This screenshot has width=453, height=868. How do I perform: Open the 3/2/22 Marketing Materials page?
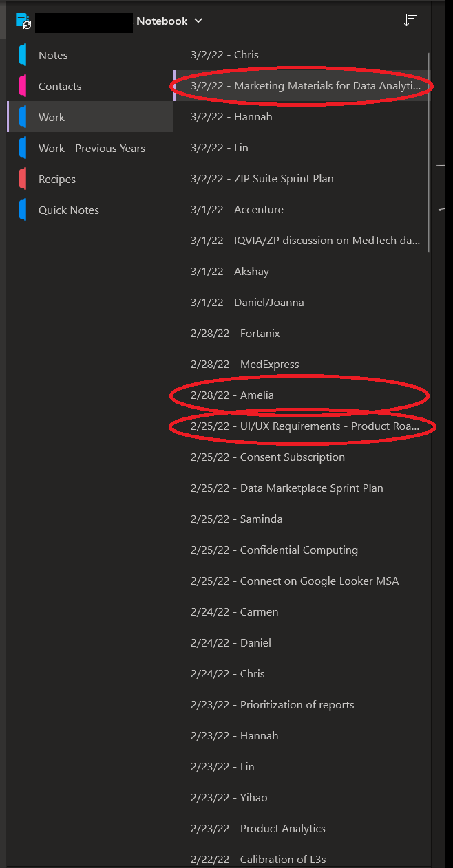(303, 85)
